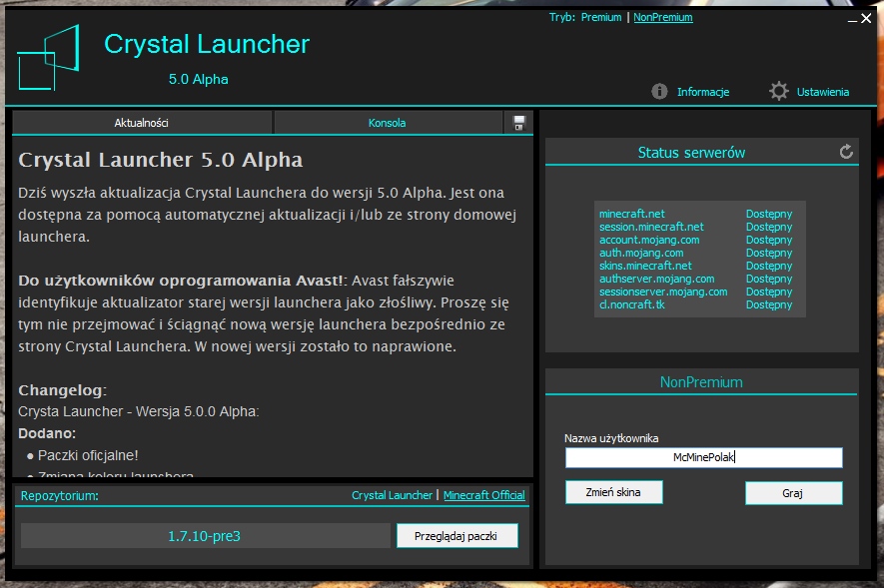Click the session.minecraft.net server entry
This screenshot has height=588, width=884.
point(651,227)
